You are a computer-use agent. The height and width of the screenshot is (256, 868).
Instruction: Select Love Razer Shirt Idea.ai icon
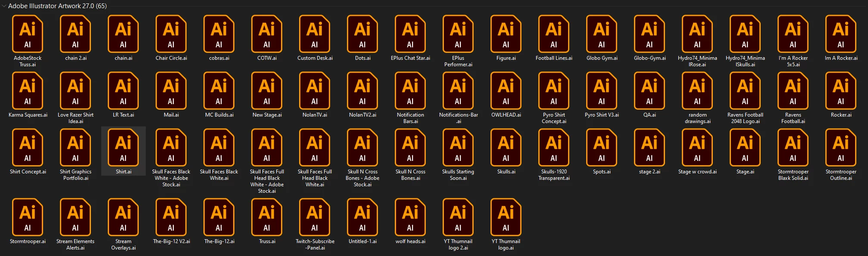[x=75, y=90]
